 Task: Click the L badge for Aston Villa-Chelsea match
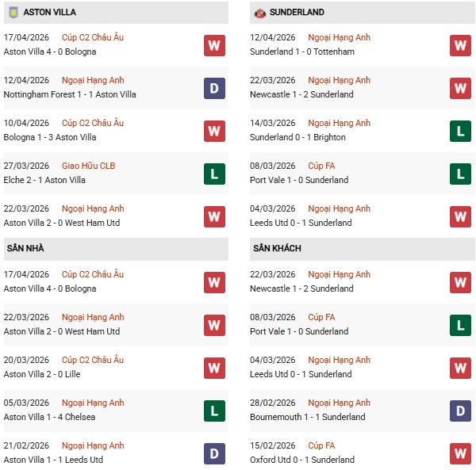tap(214, 411)
